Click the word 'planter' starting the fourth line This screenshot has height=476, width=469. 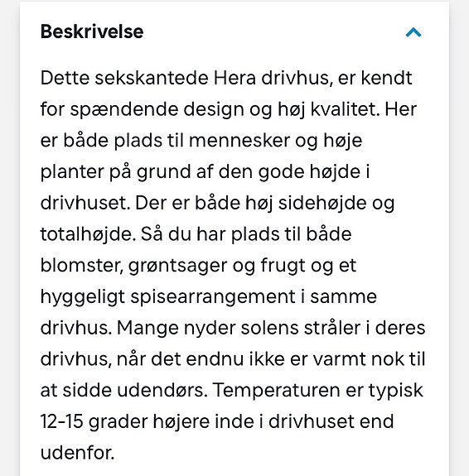(72, 172)
